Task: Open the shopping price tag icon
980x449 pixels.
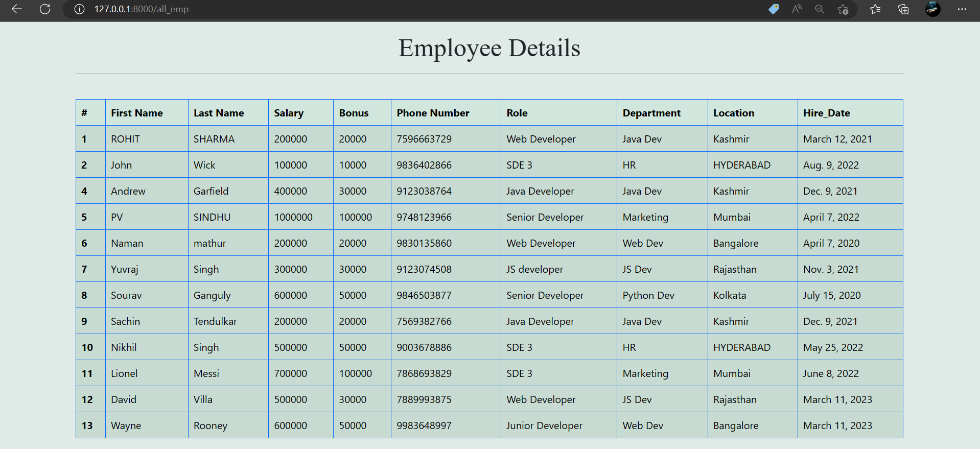Action: click(x=774, y=9)
